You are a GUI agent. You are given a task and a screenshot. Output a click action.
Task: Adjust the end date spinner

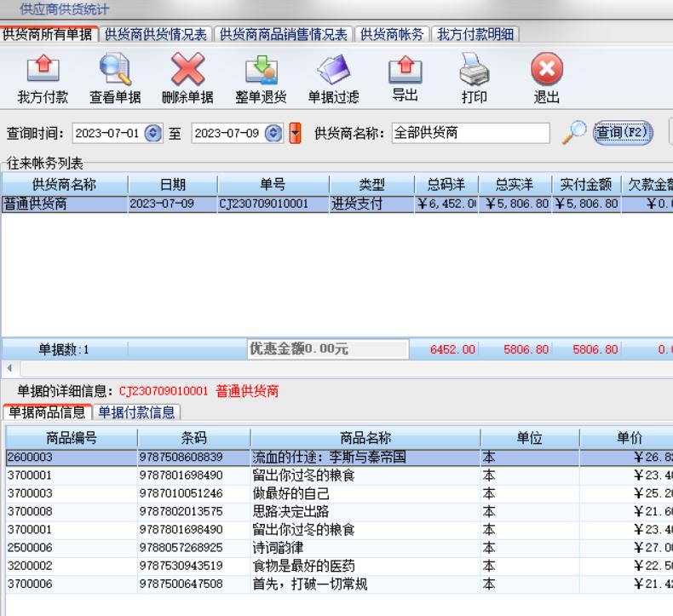273,133
